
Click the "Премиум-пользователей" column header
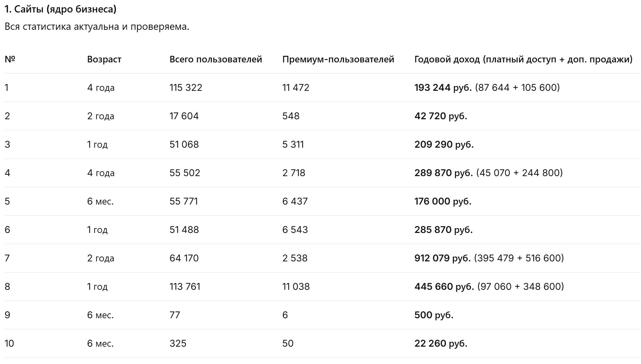click(x=338, y=59)
